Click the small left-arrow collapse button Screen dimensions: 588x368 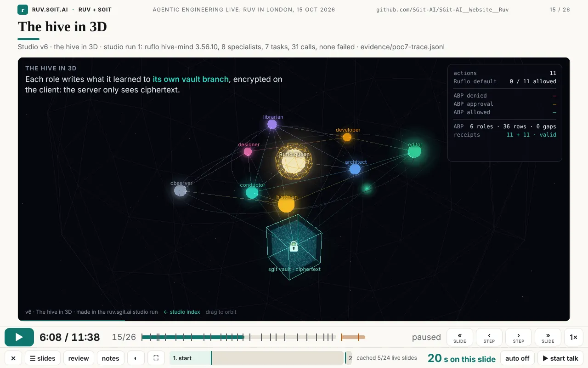(x=136, y=358)
